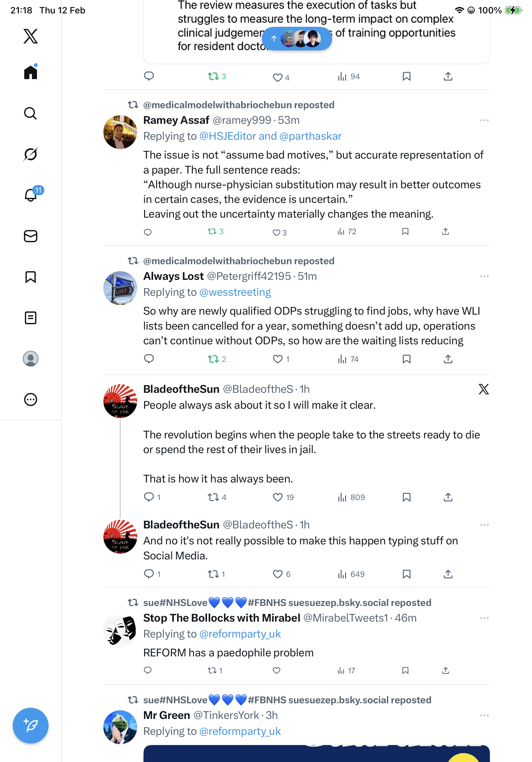Like the Always Lost post
This screenshot has width=532, height=762.
pos(277,359)
